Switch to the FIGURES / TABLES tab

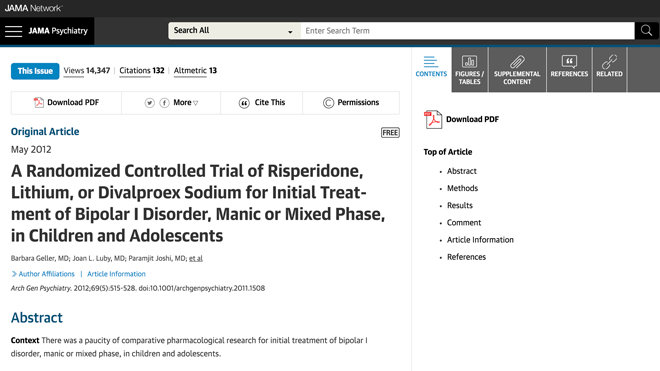click(x=470, y=69)
